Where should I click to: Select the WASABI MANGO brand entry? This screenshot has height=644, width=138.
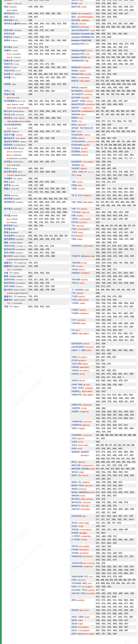pos(80,452)
